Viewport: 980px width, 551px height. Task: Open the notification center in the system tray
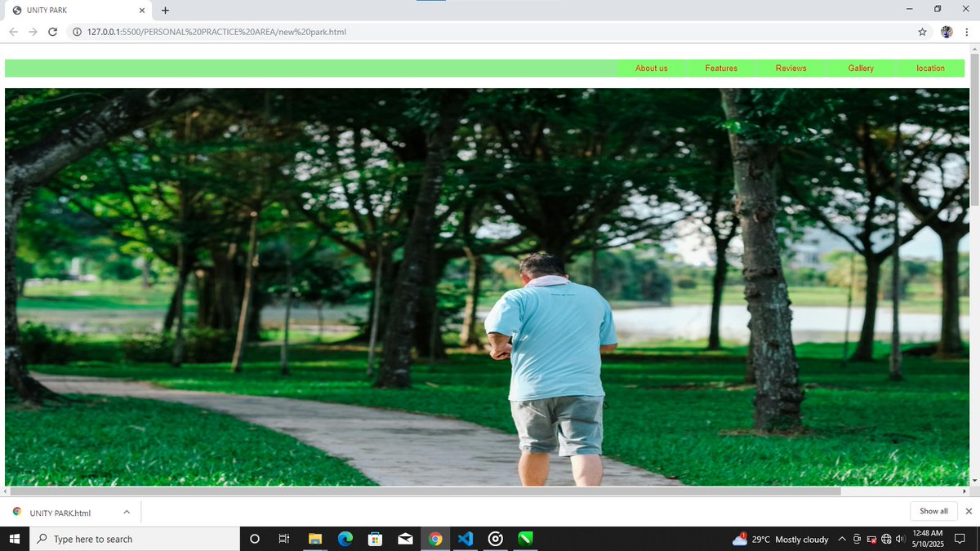point(960,539)
